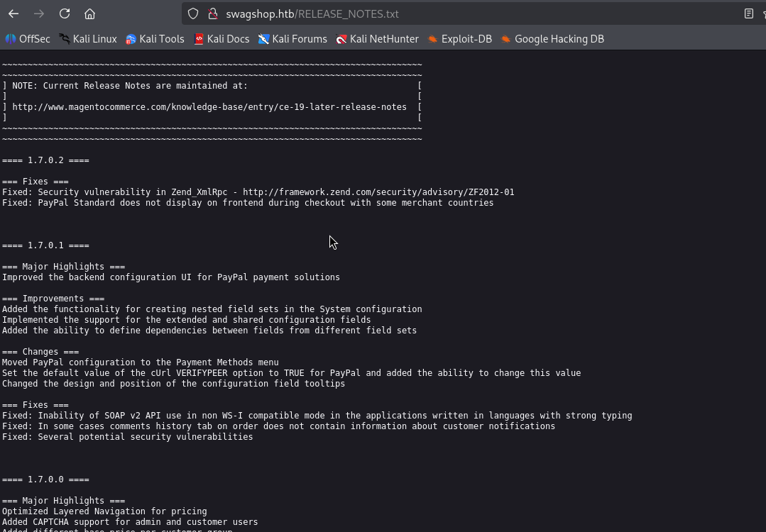Viewport: 766px width, 532px height.
Task: Click "Added the ability to define dependencies" line
Action: [x=209, y=331]
